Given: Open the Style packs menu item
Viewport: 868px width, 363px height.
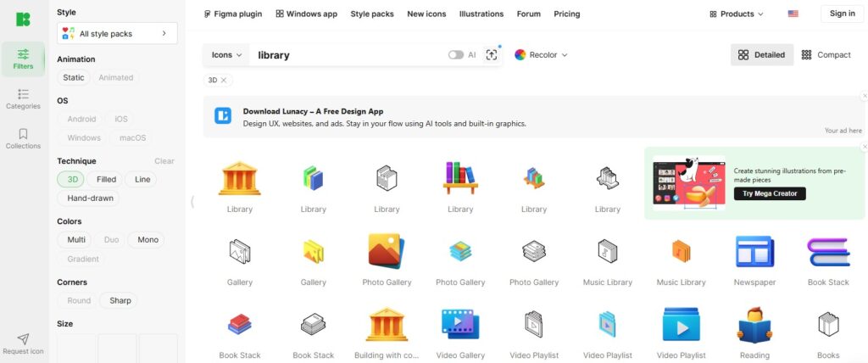Looking at the screenshot, I should [371, 14].
